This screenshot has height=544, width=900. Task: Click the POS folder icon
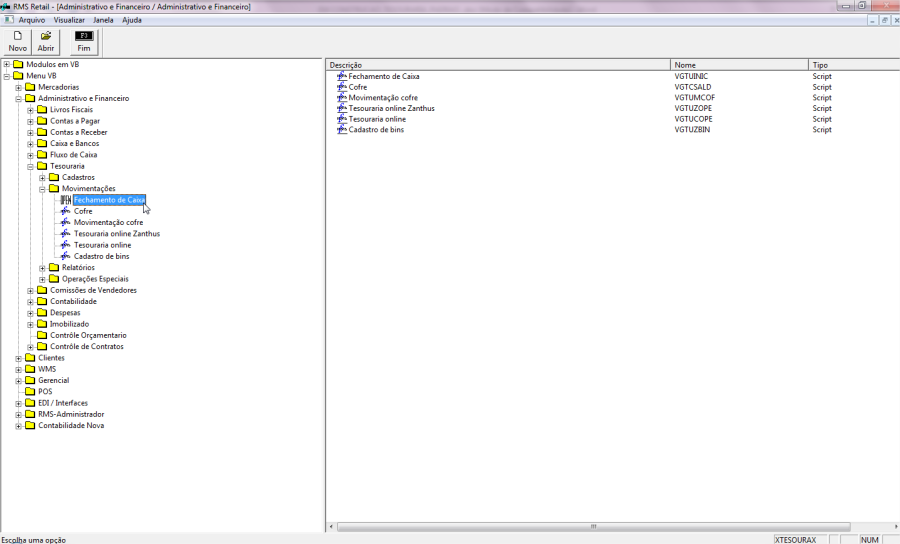[30, 391]
